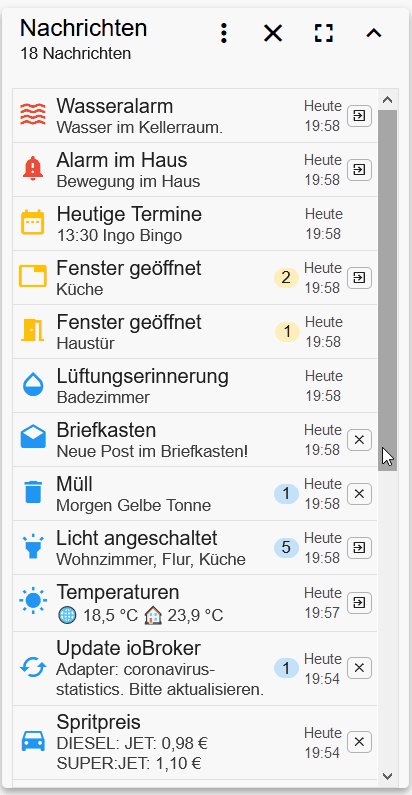The width and height of the screenshot is (412, 795).
Task: Click the '18 Nachrichten' count text
Action: click(76, 53)
